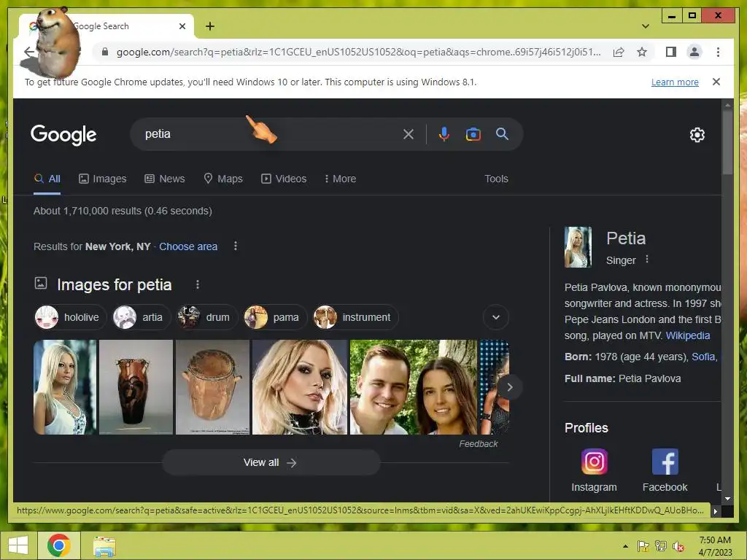Open options beside Choose area
The image size is (747, 560).
(x=236, y=246)
